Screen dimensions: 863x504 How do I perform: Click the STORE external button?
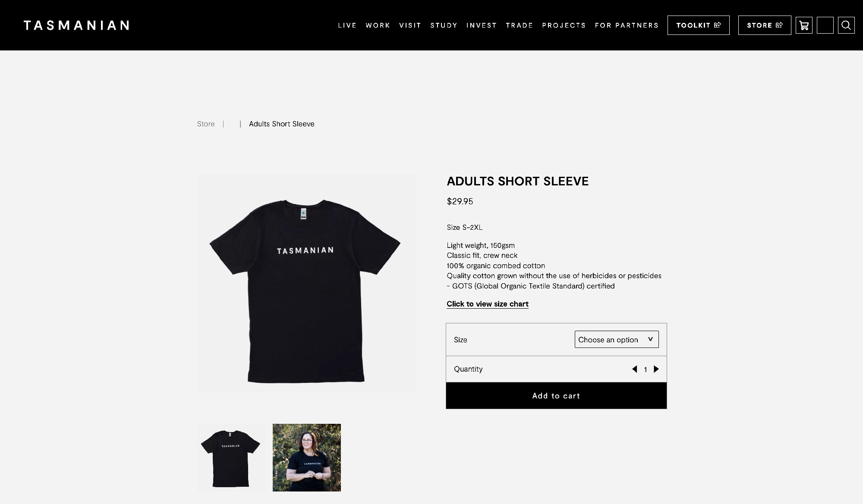[x=765, y=25]
